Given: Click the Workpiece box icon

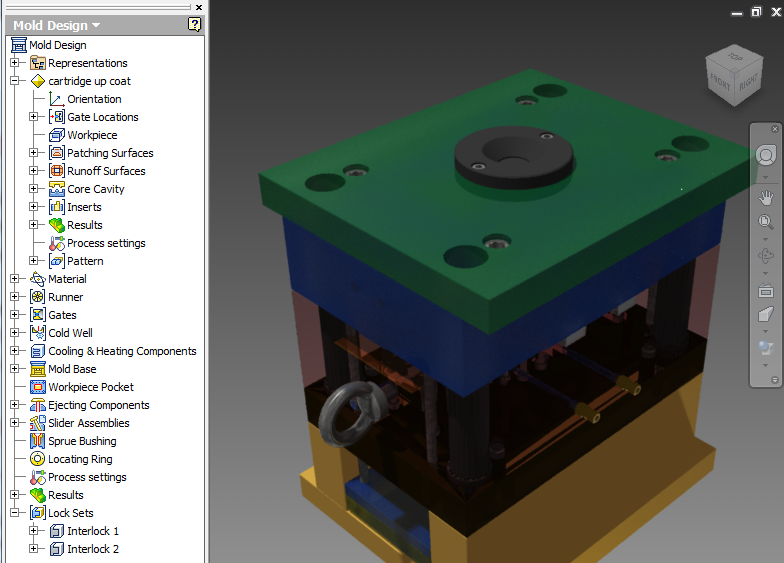Looking at the screenshot, I should pyautogui.click(x=57, y=135).
